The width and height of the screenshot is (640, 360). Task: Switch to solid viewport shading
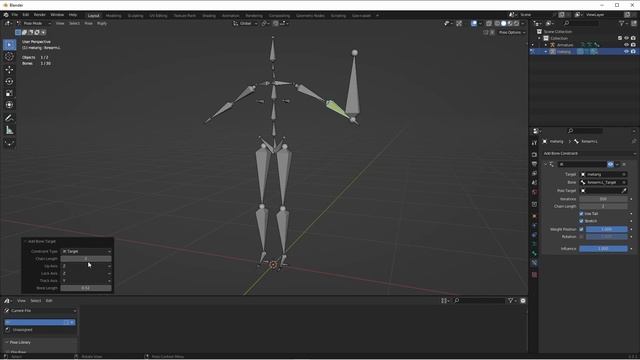(x=503, y=24)
